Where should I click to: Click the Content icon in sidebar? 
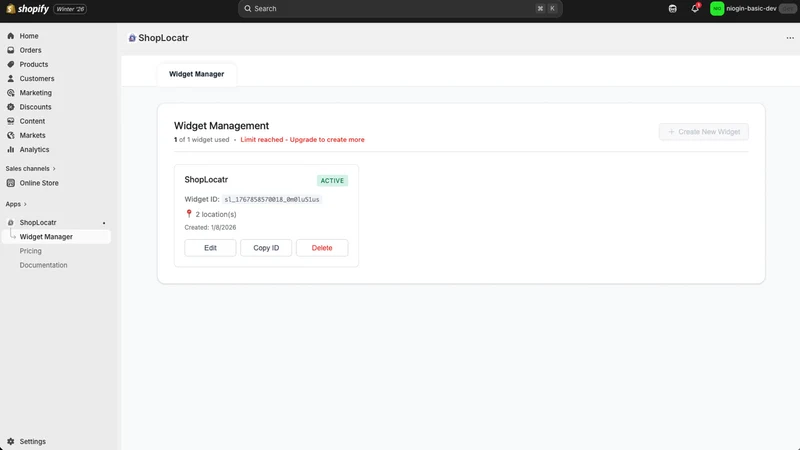[11, 121]
